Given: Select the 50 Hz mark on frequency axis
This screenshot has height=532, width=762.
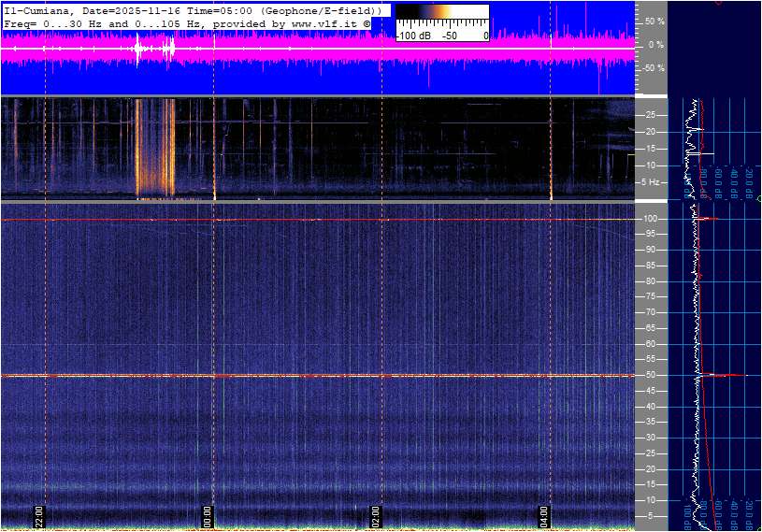Looking at the screenshot, I should click(649, 375).
